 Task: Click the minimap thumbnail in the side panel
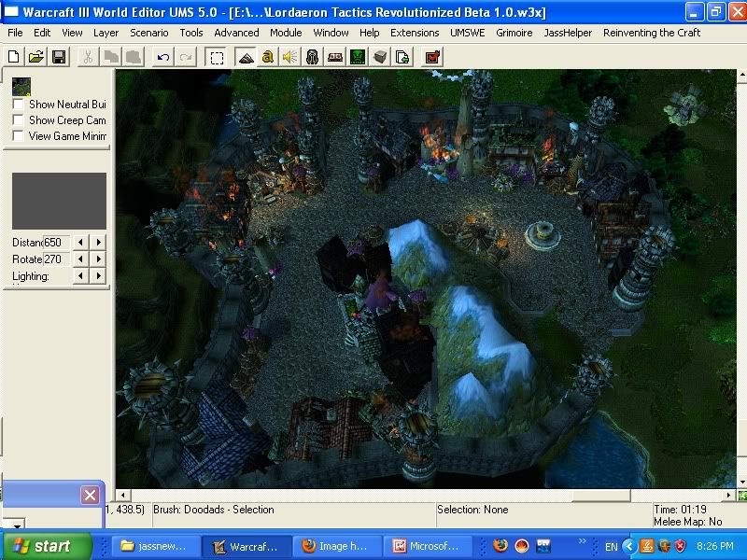(21, 87)
